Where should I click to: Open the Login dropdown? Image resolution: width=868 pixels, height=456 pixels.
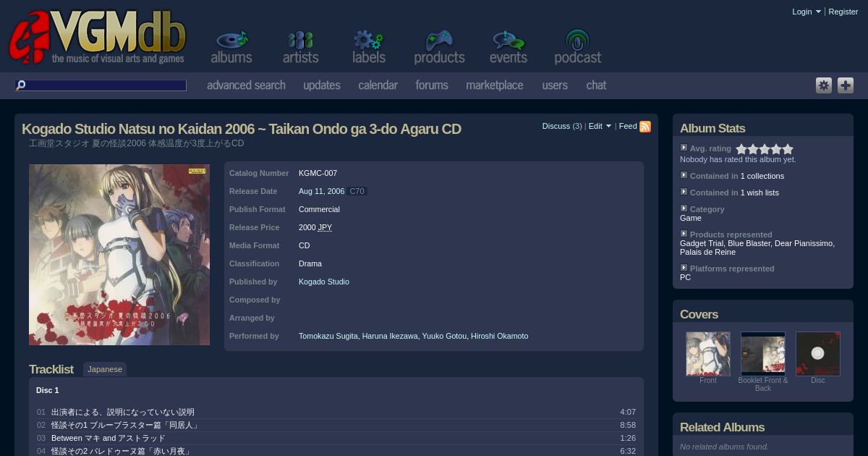point(806,12)
